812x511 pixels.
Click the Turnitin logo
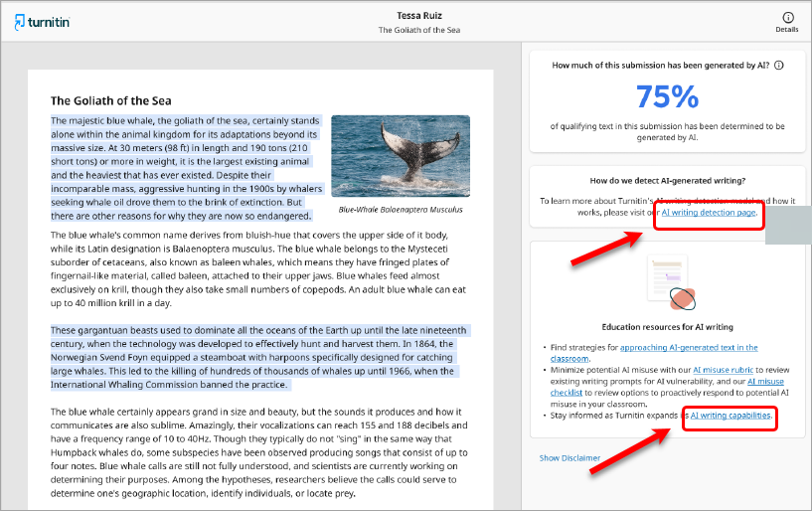(x=42, y=22)
